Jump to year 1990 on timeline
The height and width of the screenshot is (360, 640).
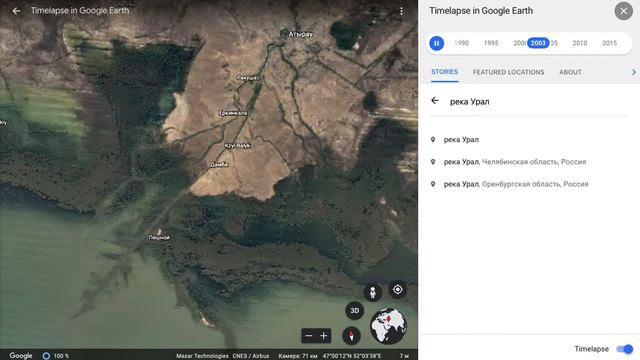pyautogui.click(x=461, y=43)
